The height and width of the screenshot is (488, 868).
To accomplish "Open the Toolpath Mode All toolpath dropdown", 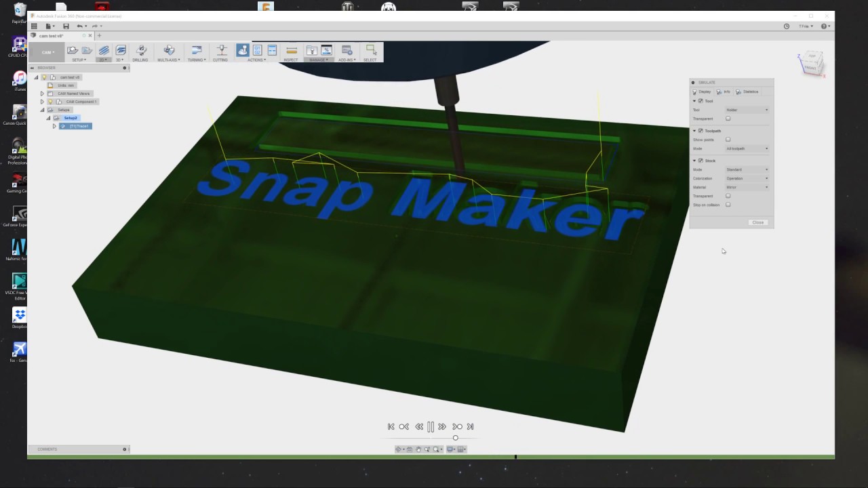I will tap(747, 148).
